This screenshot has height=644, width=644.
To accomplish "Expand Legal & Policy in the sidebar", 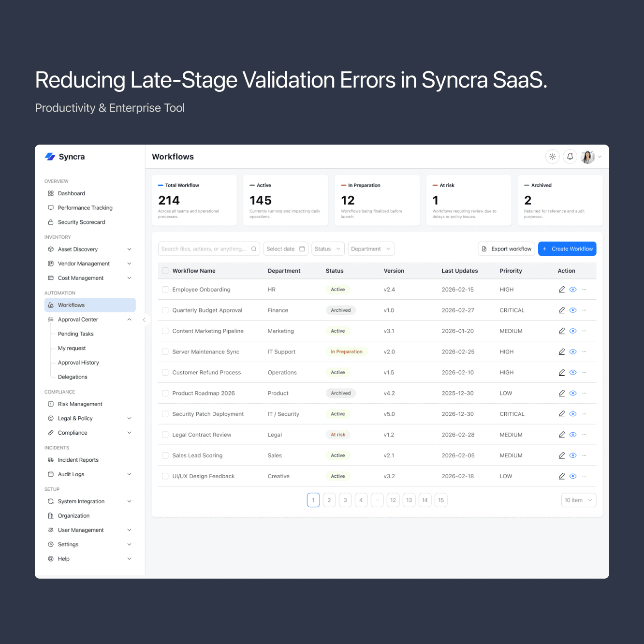I will (x=129, y=419).
